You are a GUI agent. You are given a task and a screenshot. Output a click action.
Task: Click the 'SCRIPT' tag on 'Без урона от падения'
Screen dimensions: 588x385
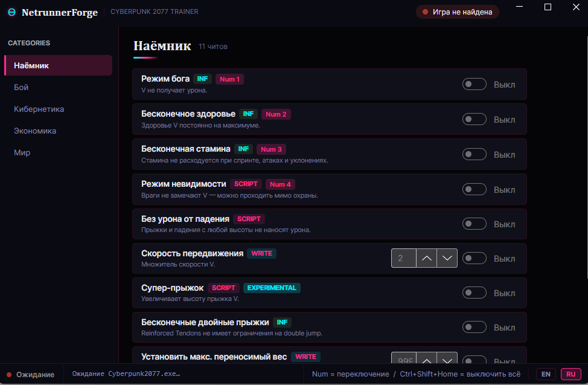(x=249, y=219)
